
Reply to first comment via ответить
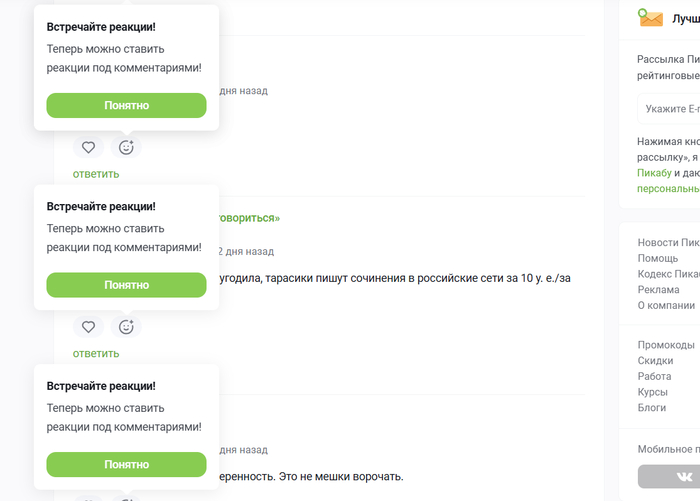pyautogui.click(x=96, y=174)
